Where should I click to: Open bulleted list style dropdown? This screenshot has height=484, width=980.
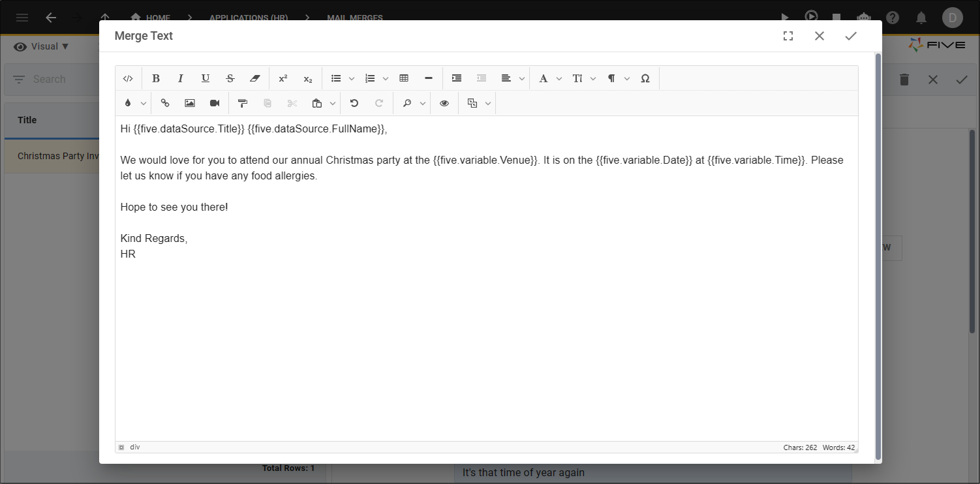pos(352,78)
